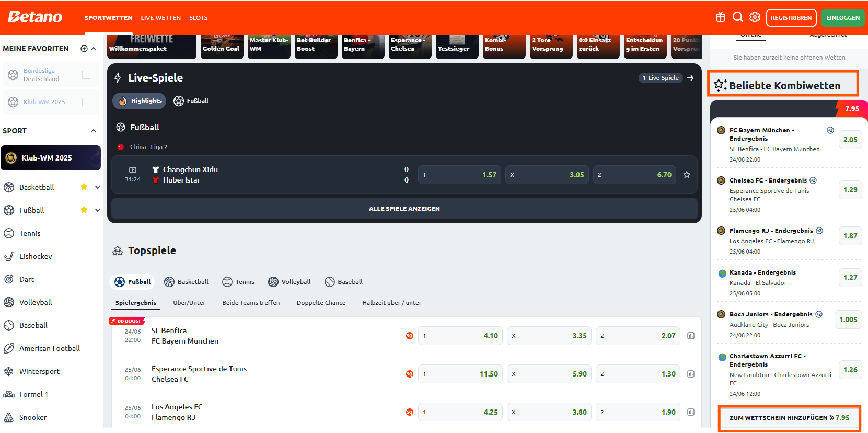
Task: Open settings gear in header
Action: [x=755, y=17]
